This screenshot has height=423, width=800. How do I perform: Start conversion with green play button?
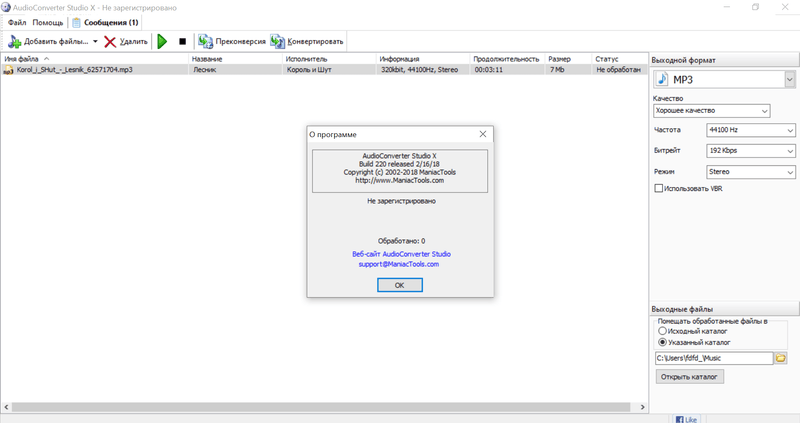(x=162, y=41)
